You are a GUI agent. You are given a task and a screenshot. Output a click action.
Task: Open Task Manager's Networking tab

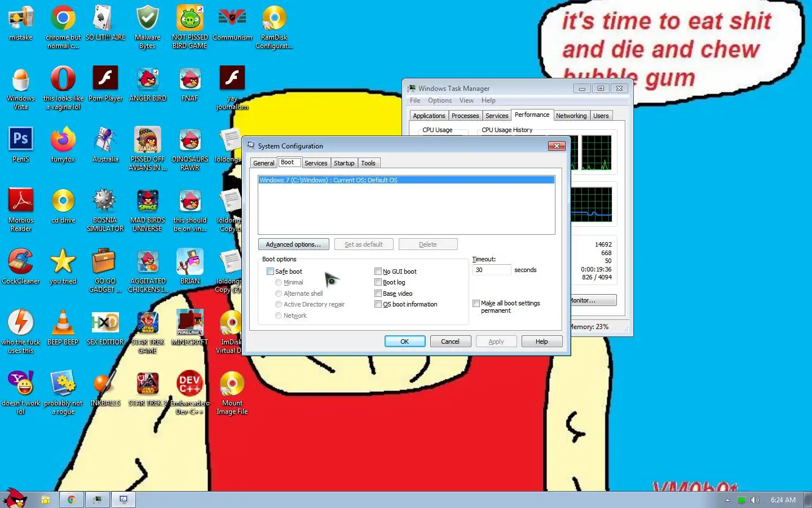(x=571, y=116)
